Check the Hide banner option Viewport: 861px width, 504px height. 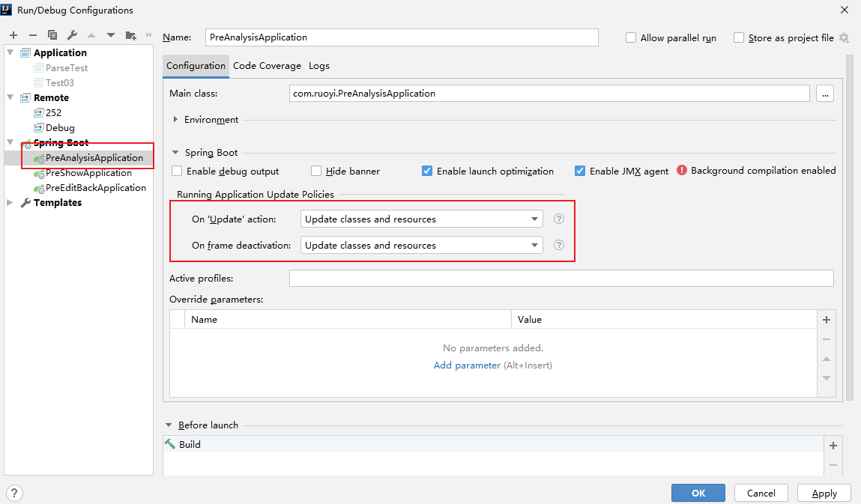[x=316, y=171]
